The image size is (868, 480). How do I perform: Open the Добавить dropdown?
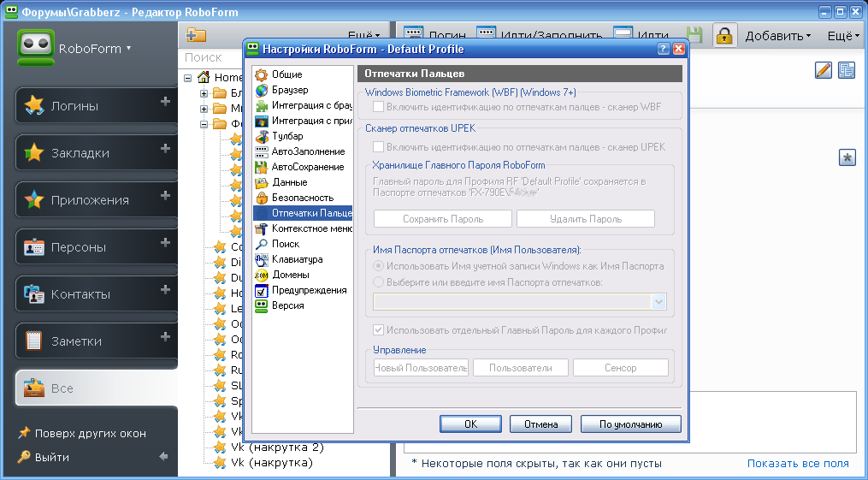(x=777, y=36)
